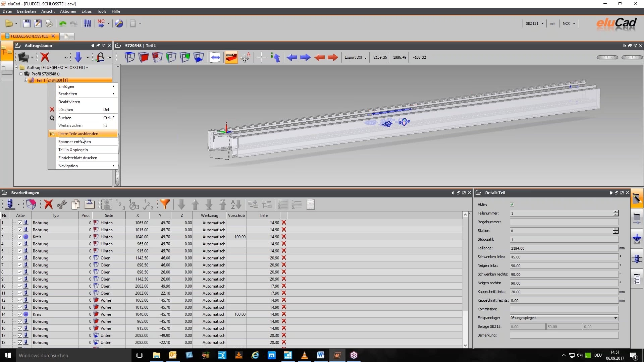Click the Teillänge input field
The height and width of the screenshot is (362, 644).
[x=564, y=248]
